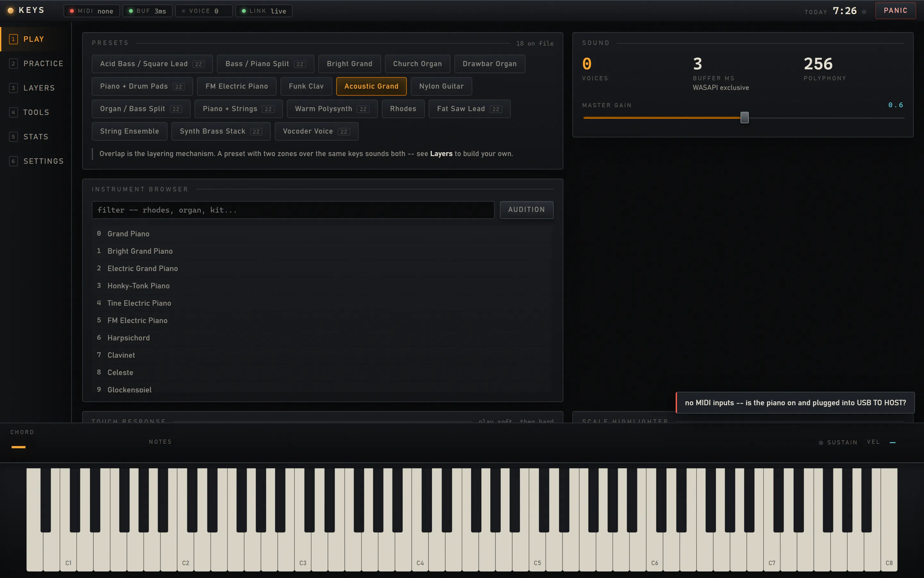Select the Bright Grand preset
Image resolution: width=924 pixels, height=578 pixels.
[x=349, y=64]
